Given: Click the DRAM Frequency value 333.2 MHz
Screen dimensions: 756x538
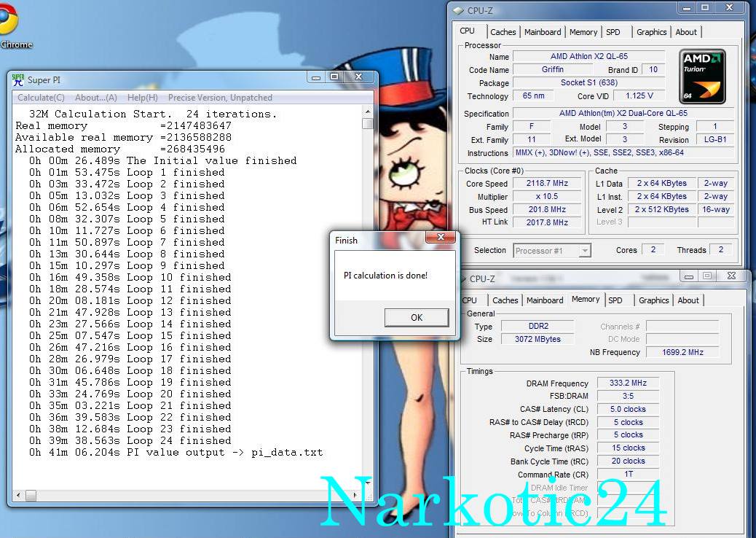Looking at the screenshot, I should coord(628,383).
